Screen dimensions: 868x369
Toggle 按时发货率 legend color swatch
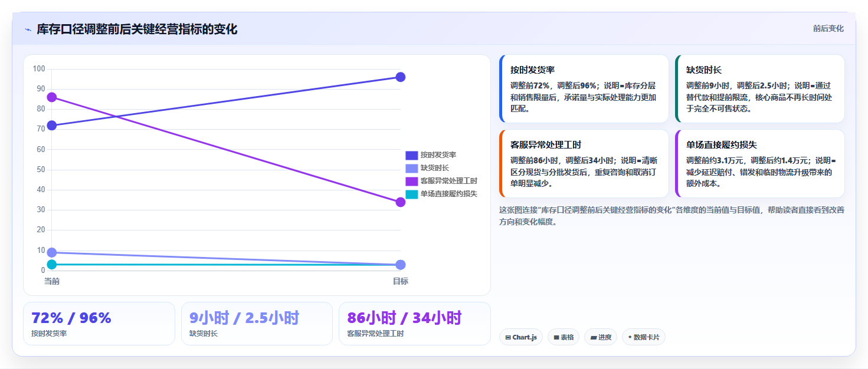[x=411, y=155]
